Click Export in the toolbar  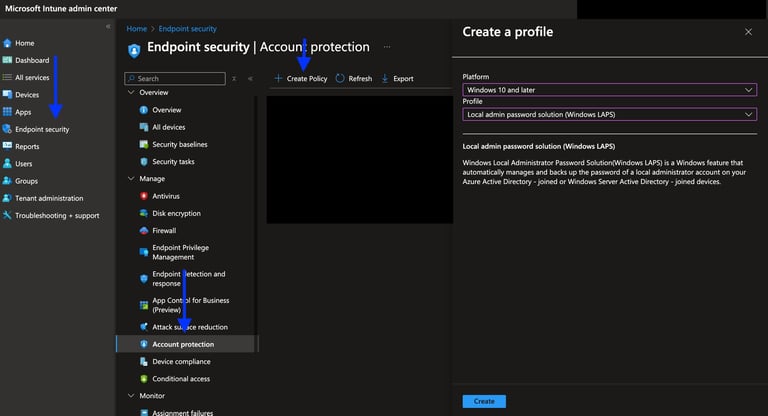[397, 78]
